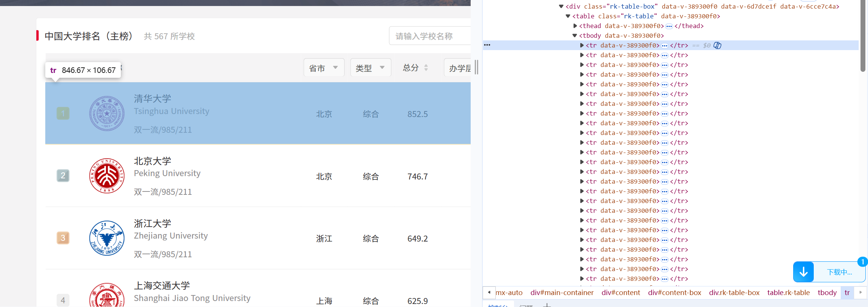This screenshot has height=307, width=868.
Task: Collapse the tbody node
Action: coord(575,36)
